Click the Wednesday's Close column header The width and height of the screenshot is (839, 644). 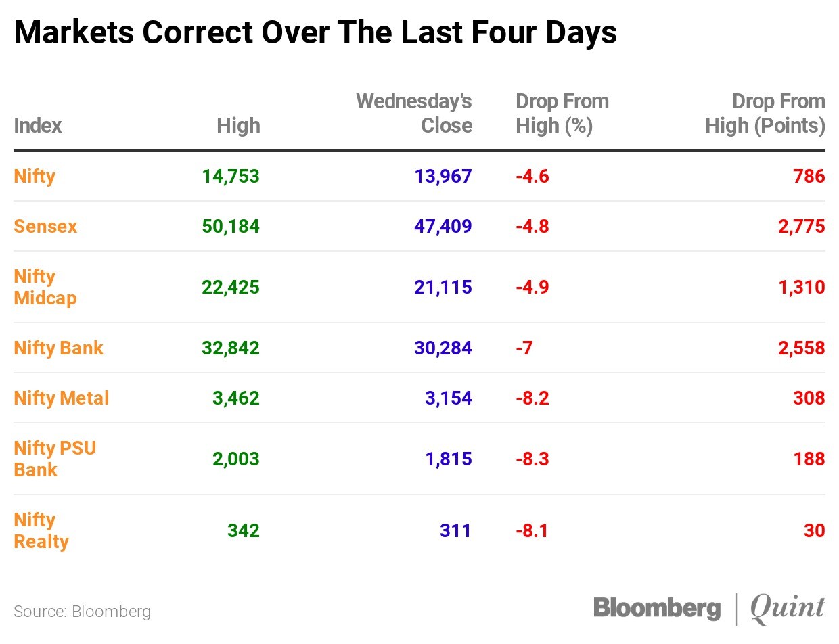(x=414, y=114)
